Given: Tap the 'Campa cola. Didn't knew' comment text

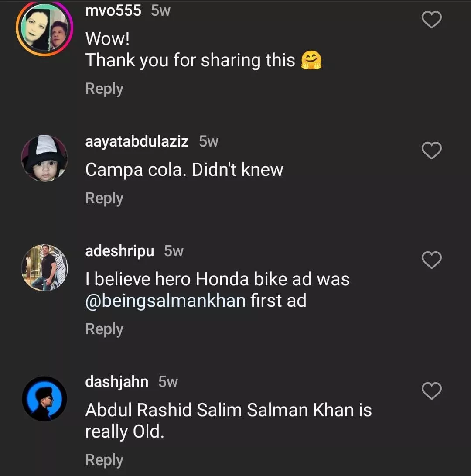Looking at the screenshot, I should [x=184, y=170].
